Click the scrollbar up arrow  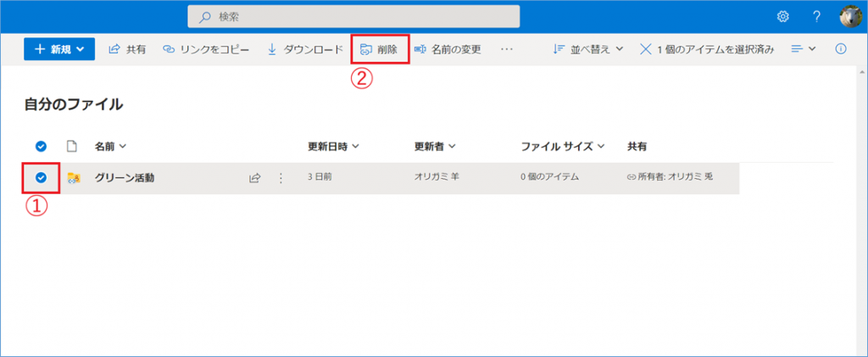pyautogui.click(x=861, y=73)
